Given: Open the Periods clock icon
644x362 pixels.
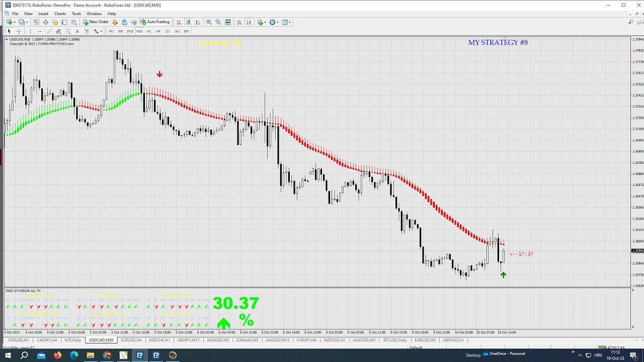Looking at the screenshot, I should click(272, 22).
